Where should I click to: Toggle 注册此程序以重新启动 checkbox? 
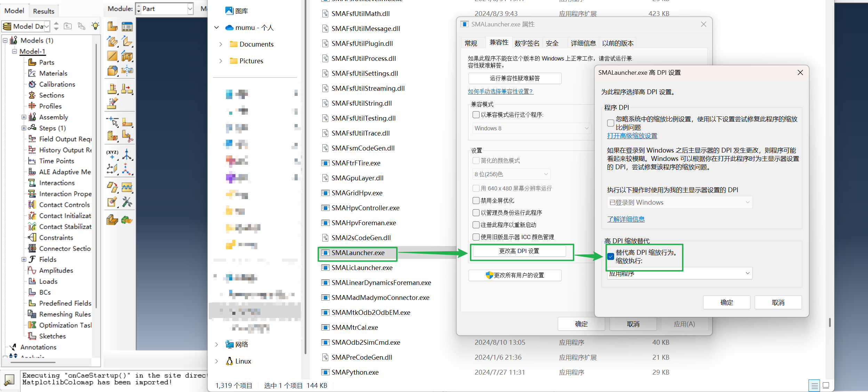coord(476,225)
